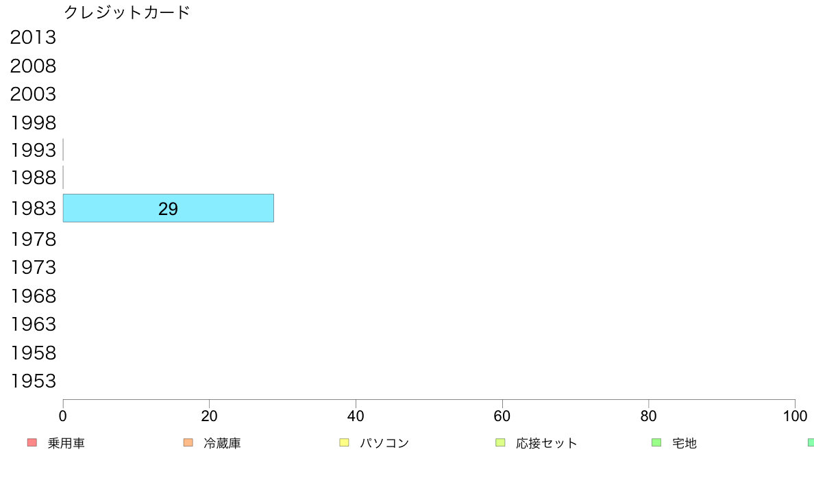Toggle the 応接セット legend label
This screenshot has height=504, width=814.
(547, 443)
